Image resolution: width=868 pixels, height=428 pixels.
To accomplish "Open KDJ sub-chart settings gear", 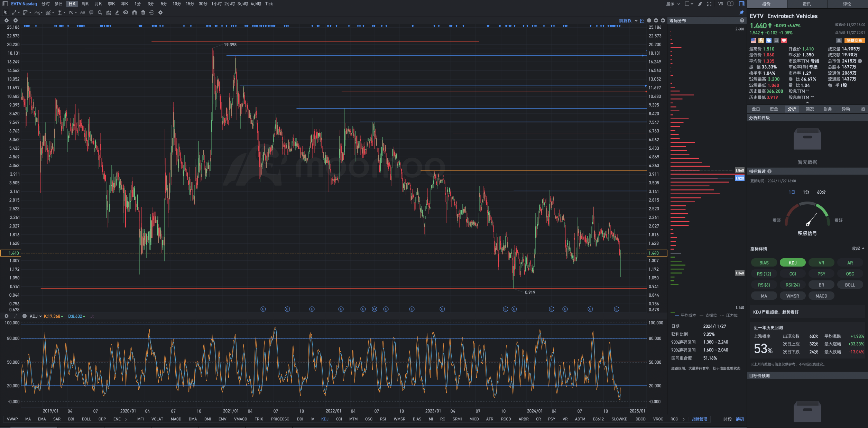I will tap(6, 316).
